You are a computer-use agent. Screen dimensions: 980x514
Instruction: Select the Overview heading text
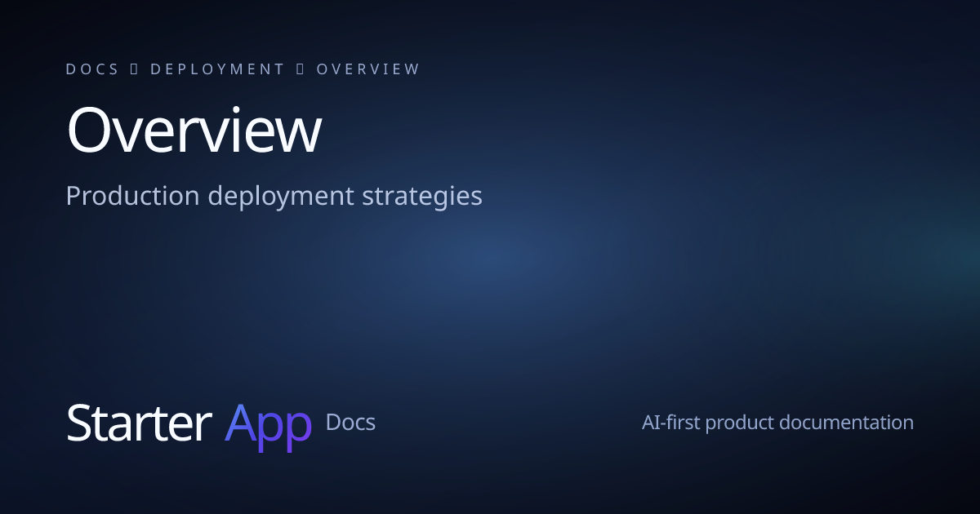point(194,129)
